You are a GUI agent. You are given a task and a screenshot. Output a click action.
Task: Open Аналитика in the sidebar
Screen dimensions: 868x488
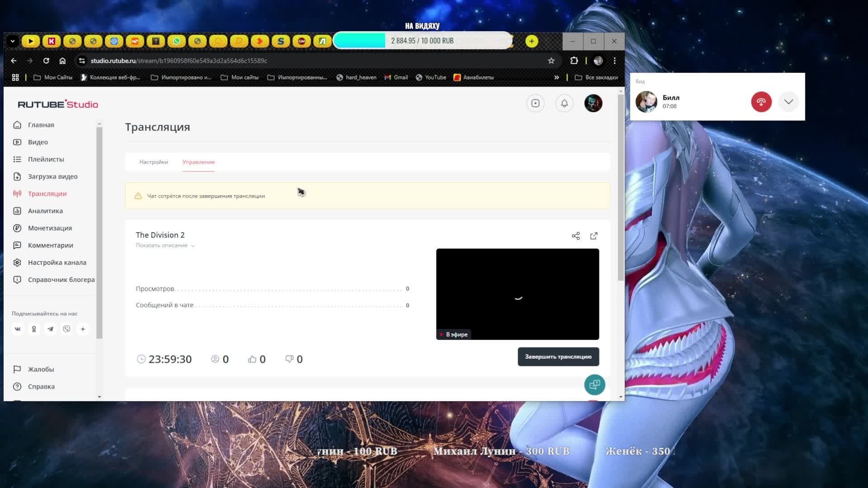pos(45,211)
